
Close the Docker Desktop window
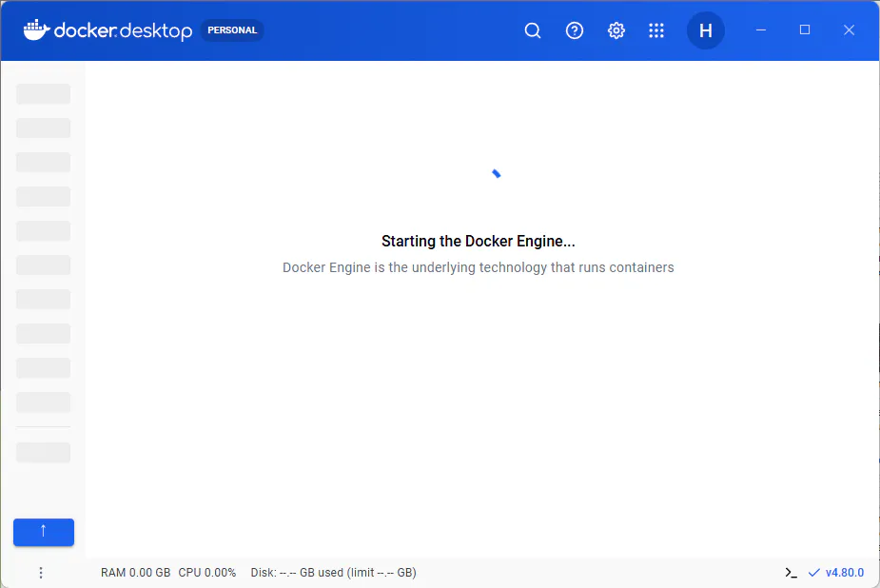pos(849,29)
